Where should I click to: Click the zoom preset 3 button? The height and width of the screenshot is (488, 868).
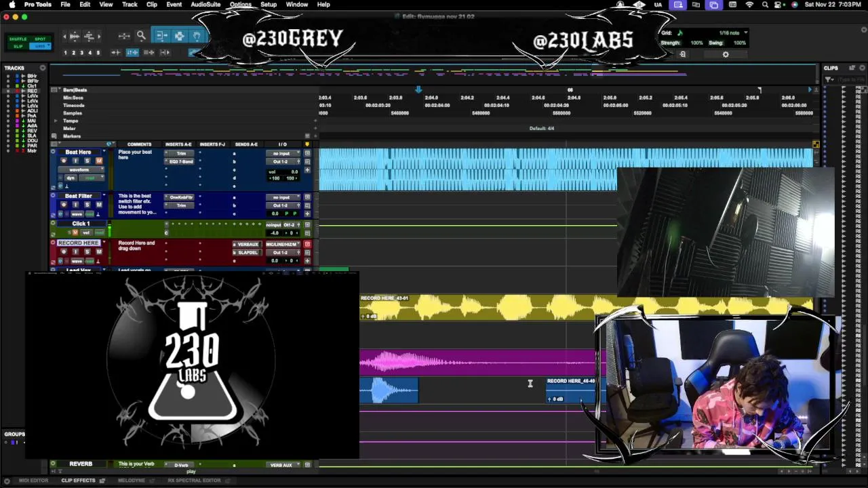click(x=81, y=52)
